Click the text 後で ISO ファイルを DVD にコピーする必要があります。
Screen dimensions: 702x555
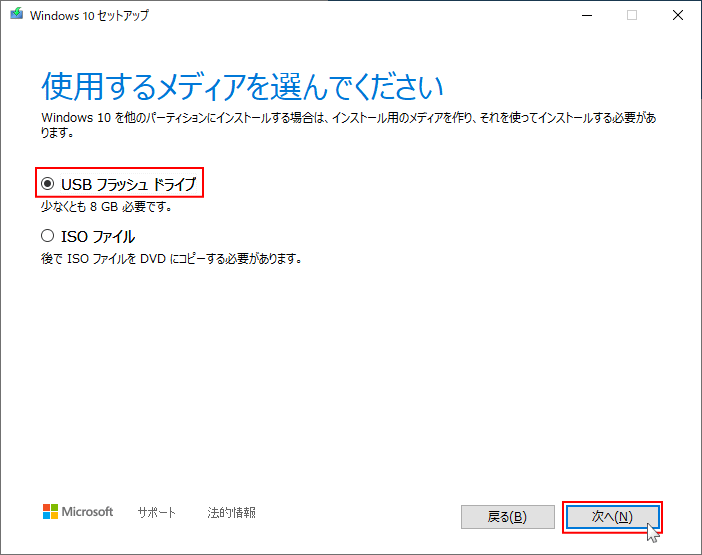(171, 259)
